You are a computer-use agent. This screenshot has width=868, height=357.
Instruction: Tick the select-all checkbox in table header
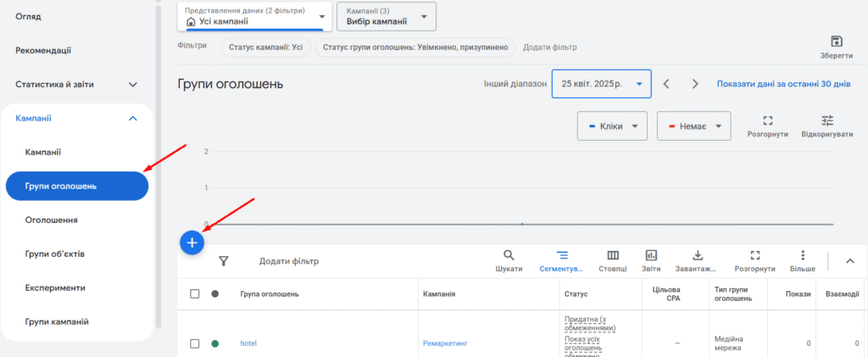click(x=195, y=293)
